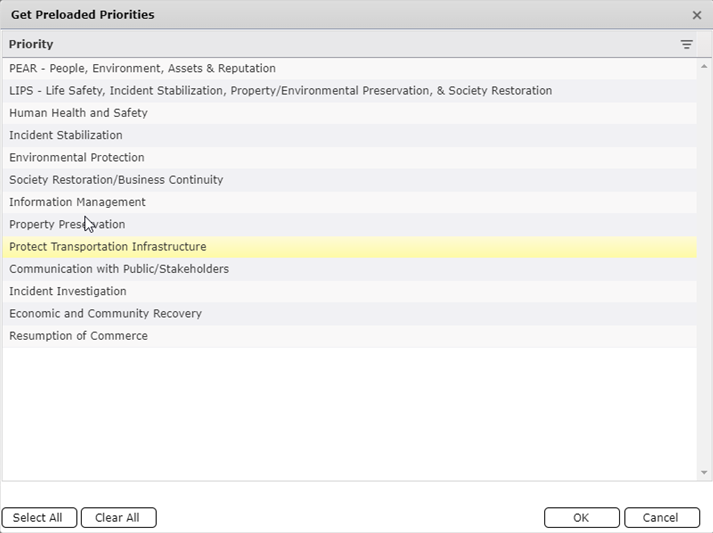Pick the Environmental Protection priority
The width and height of the screenshot is (713, 533).
click(77, 158)
